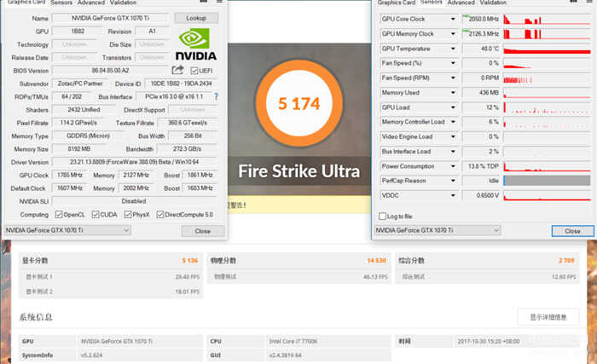Viewport: 597px width, 364px height.
Task: Click the Fire Strike Ultra title
Action: [x=298, y=171]
